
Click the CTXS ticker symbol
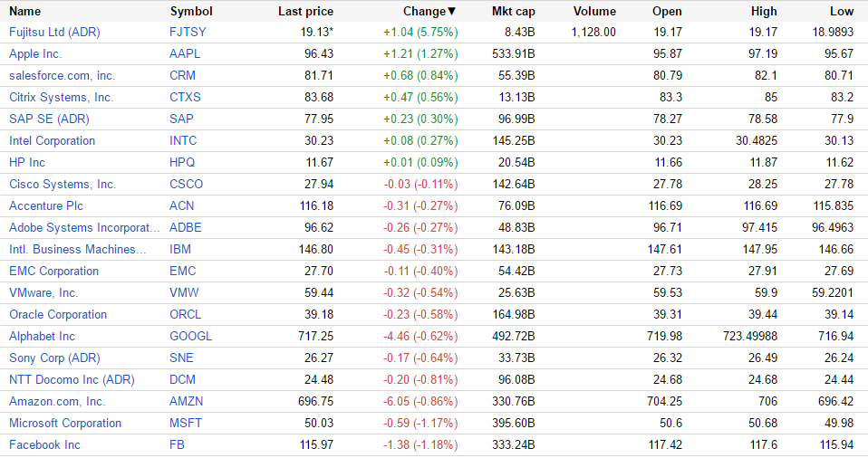[x=185, y=98]
